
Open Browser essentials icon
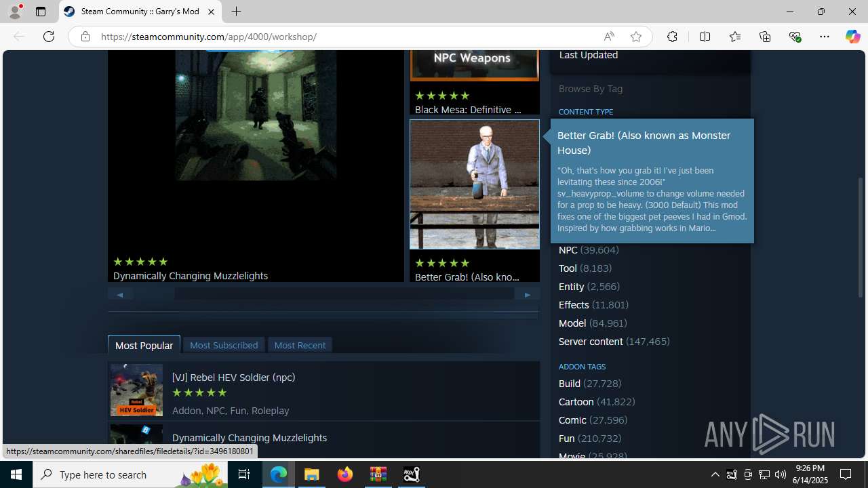(x=795, y=37)
